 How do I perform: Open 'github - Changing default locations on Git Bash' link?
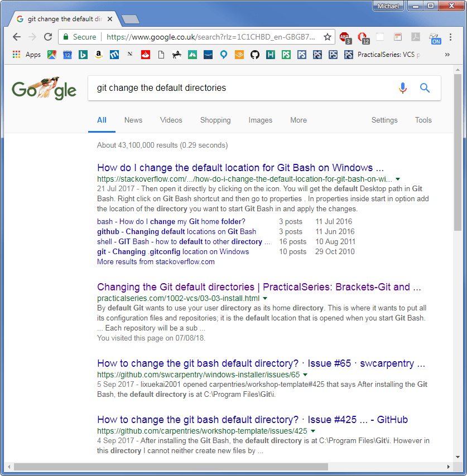(176, 232)
